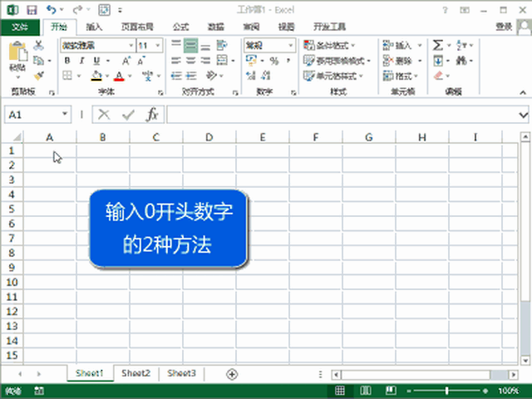Increase indent of cell text
Image resolution: width=532 pixels, height=399 pixels.
(x=191, y=76)
